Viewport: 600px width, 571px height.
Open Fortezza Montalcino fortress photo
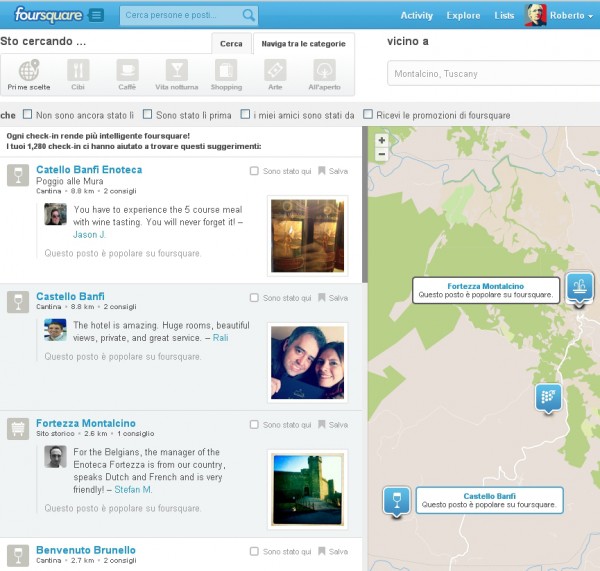(308, 489)
